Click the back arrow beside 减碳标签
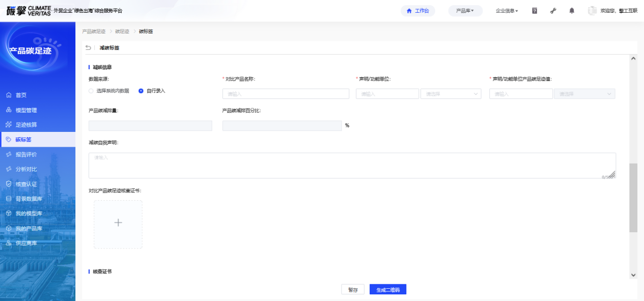The image size is (644, 301). click(x=88, y=48)
